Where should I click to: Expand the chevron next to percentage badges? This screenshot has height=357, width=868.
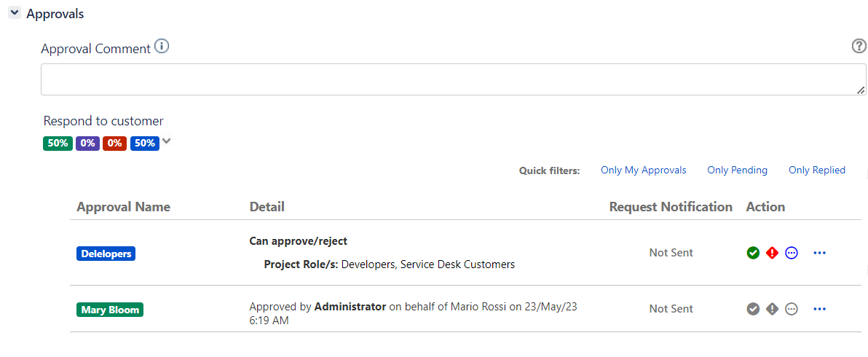[167, 141]
